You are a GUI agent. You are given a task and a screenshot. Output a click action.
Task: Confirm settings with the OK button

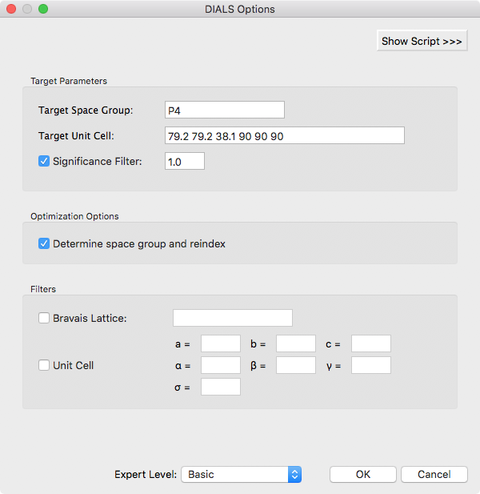coord(363,474)
